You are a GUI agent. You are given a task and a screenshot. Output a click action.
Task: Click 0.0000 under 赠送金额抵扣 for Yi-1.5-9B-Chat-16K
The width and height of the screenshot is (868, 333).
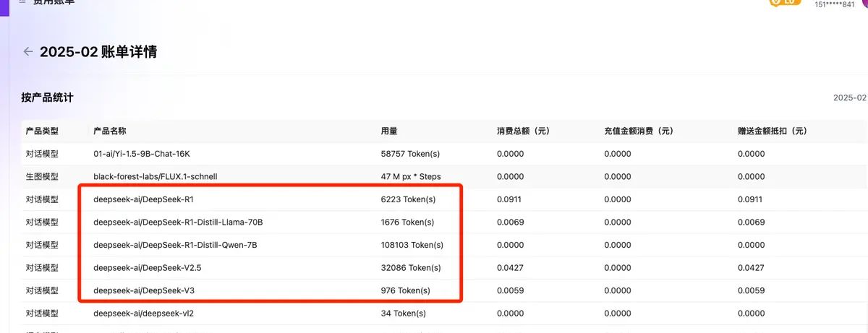pos(751,154)
